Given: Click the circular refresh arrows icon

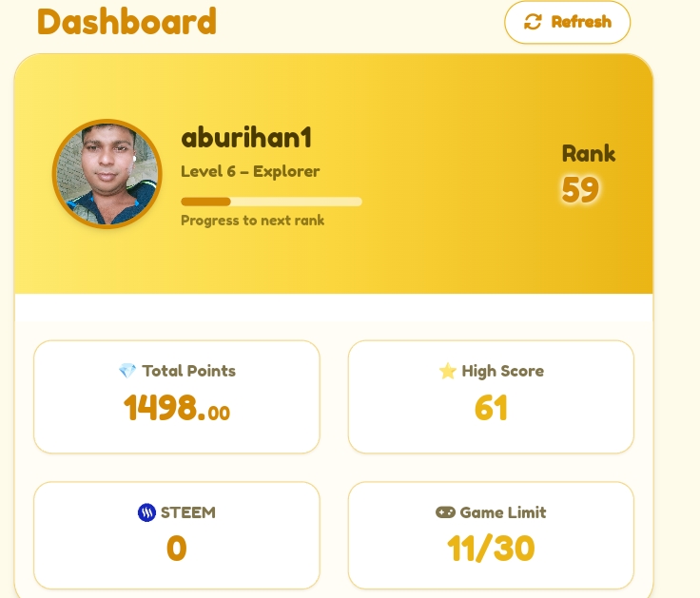Looking at the screenshot, I should pos(533,22).
